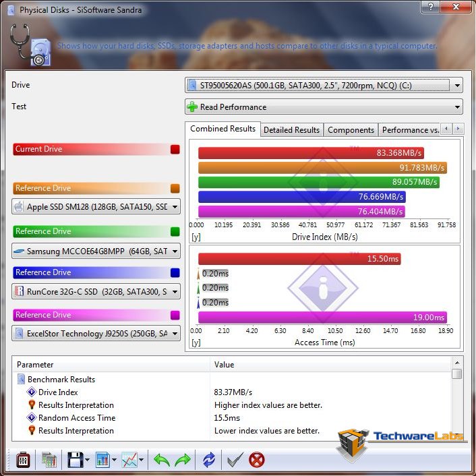
Task: Click the [y] axis toggle under Access Time chart
Action: tap(196, 343)
